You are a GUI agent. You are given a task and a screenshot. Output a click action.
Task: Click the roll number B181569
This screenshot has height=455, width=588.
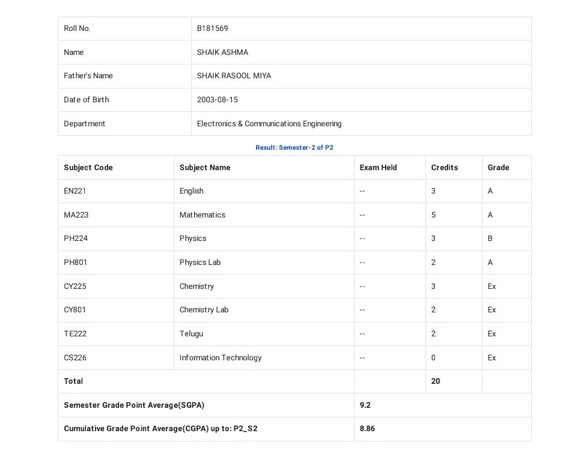(x=212, y=29)
